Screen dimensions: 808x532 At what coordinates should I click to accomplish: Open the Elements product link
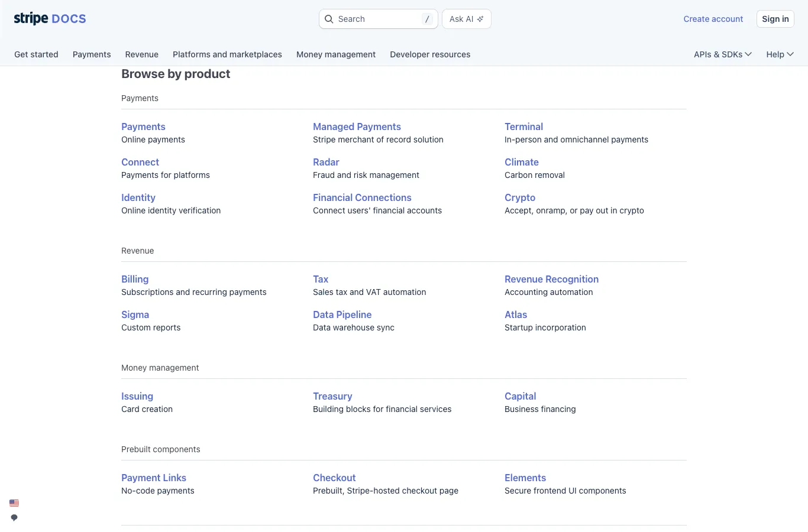(x=525, y=478)
